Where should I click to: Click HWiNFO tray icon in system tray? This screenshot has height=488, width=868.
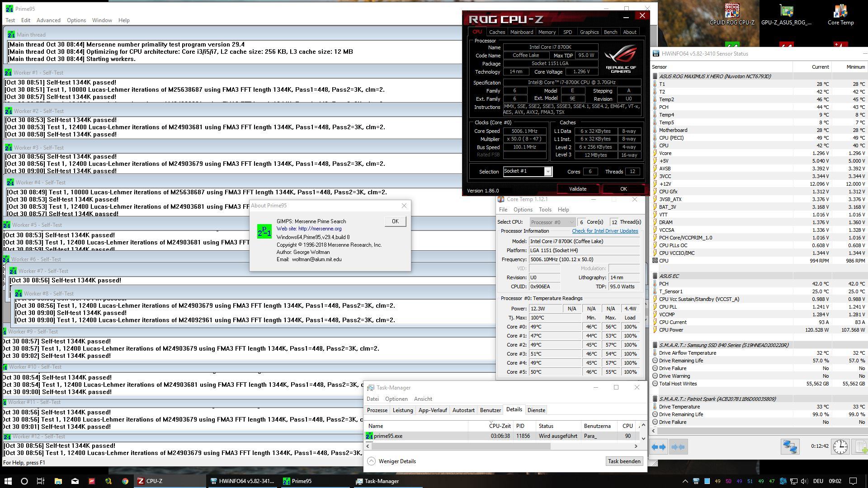(696, 481)
